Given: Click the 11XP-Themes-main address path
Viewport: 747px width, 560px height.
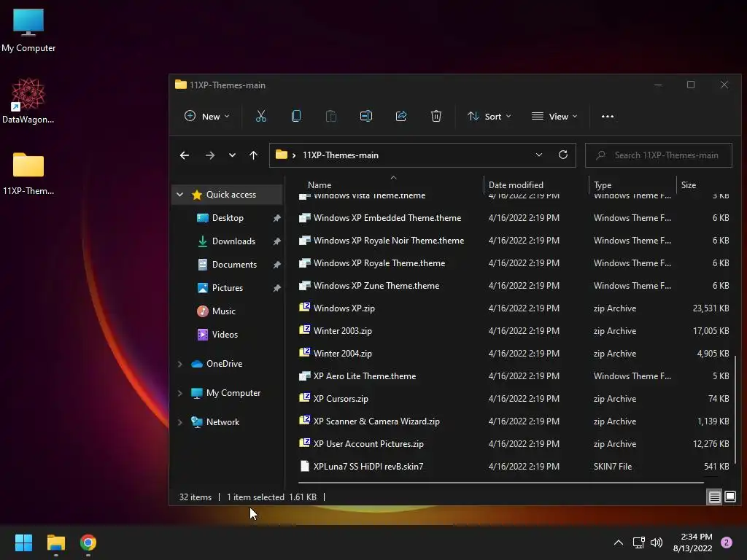Looking at the screenshot, I should pos(340,155).
